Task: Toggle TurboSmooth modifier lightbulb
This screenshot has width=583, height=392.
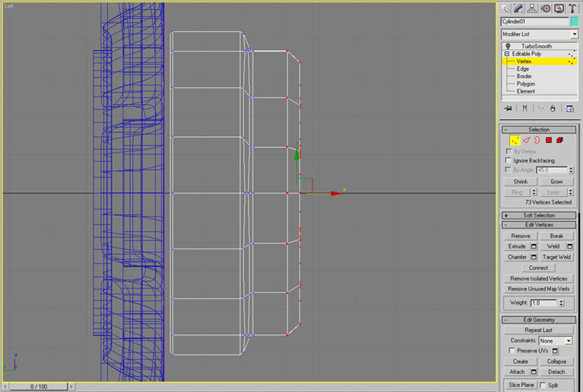Action: click(507, 46)
